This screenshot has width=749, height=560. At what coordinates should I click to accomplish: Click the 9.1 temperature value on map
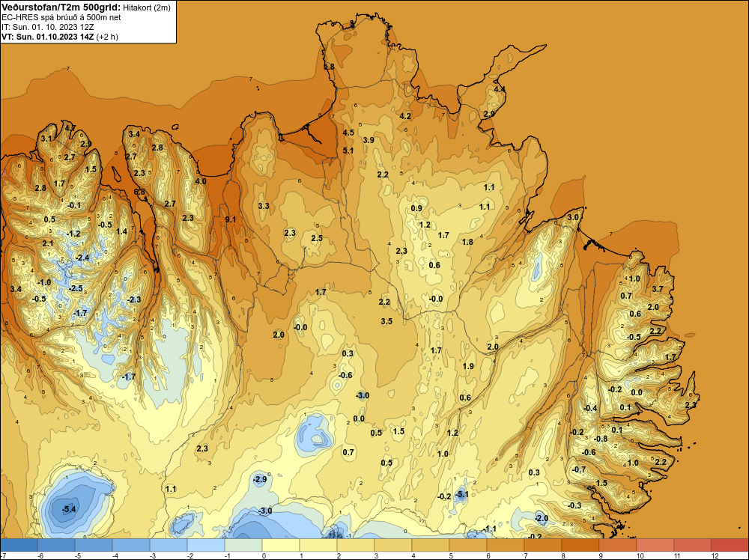click(231, 219)
